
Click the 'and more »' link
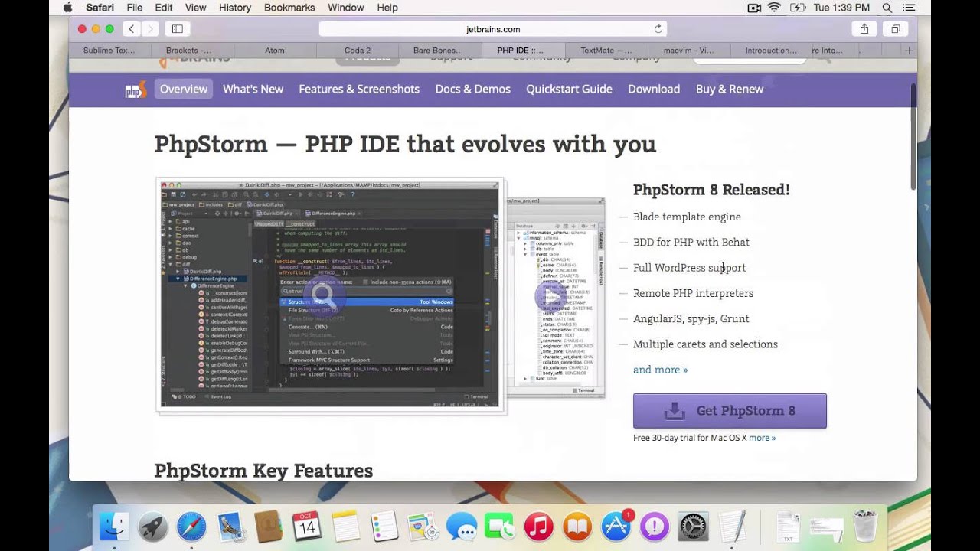660,370
